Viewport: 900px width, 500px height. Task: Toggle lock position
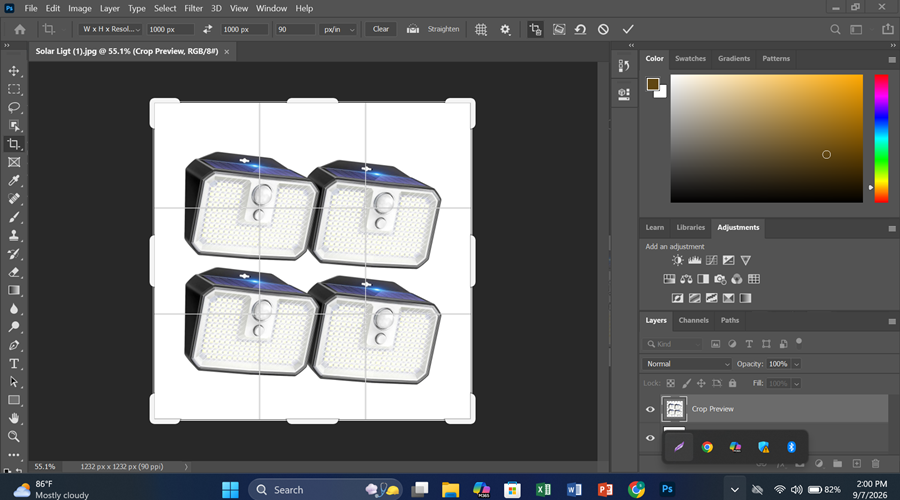(701, 383)
